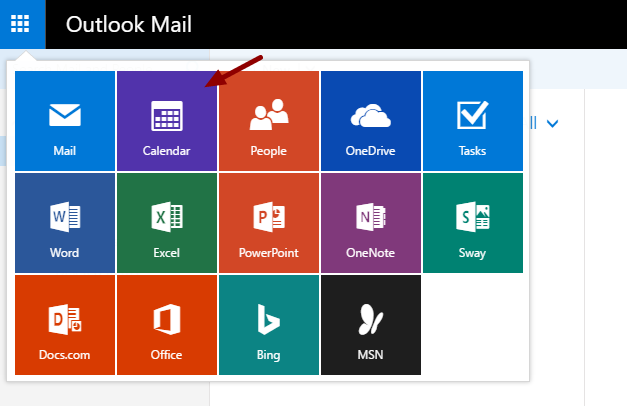This screenshot has height=406, width=627.
Task: Click the Outlook Mail header title
Action: [129, 24]
